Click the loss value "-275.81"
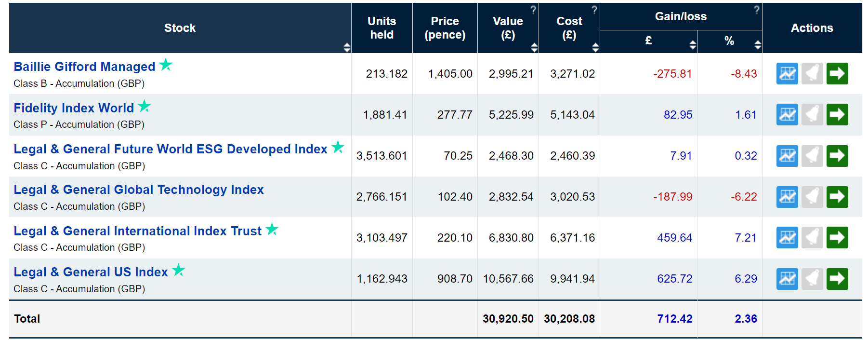 point(672,74)
